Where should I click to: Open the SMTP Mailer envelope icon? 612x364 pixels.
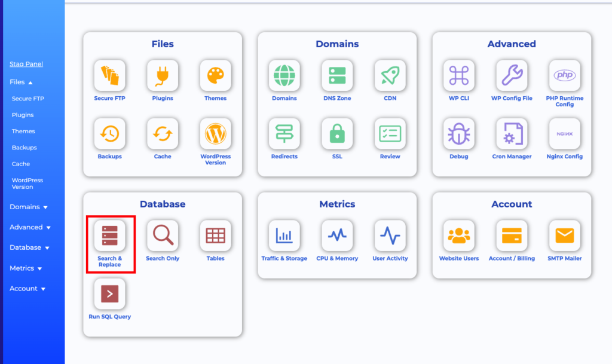(x=564, y=236)
